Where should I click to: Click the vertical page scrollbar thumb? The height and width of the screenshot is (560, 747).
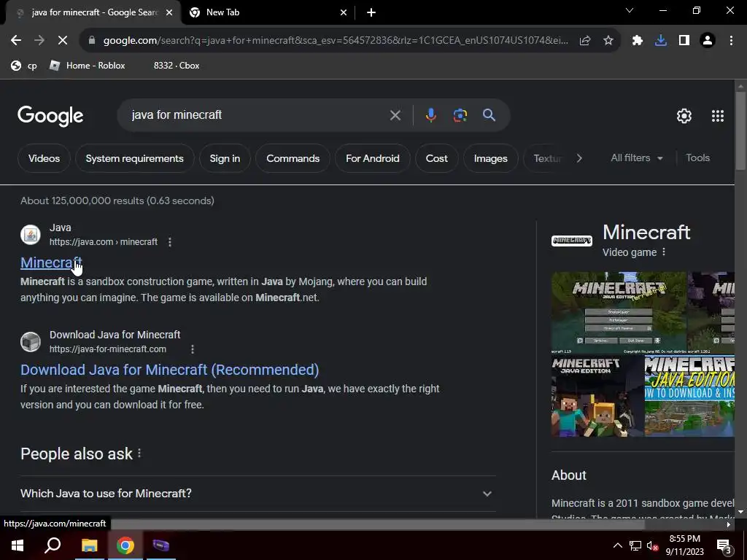[740, 130]
